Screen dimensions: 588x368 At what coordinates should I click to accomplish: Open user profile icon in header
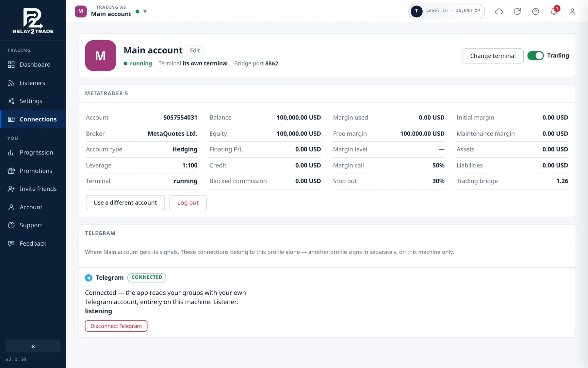click(572, 11)
